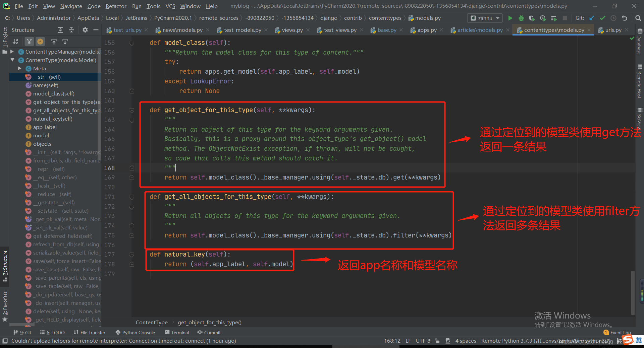
Task: Click the Profile run icon
Action: (543, 18)
